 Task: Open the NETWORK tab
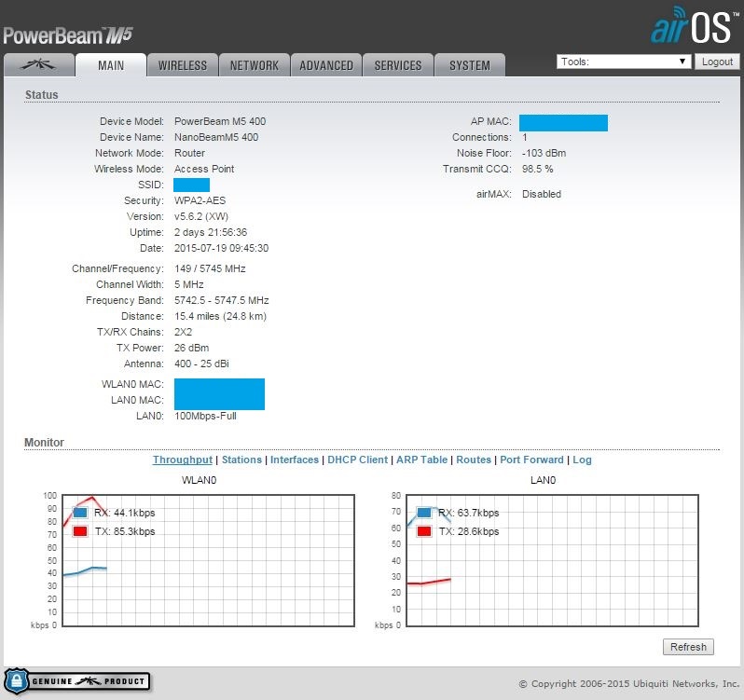[255, 65]
